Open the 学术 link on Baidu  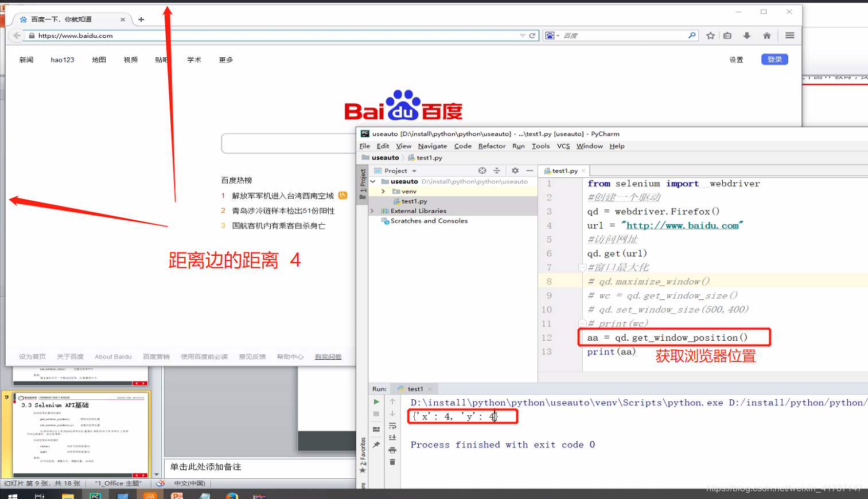pos(194,60)
